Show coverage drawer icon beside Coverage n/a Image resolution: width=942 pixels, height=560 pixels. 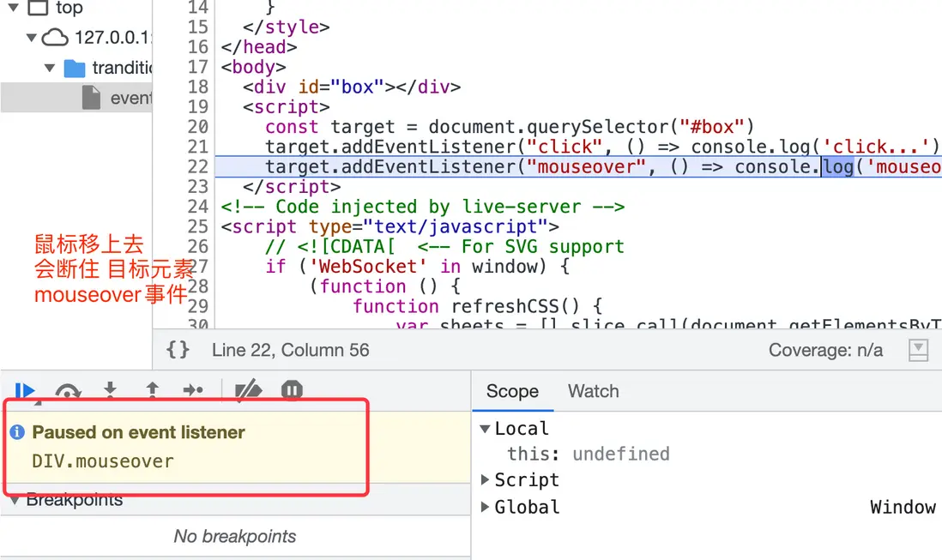click(918, 350)
